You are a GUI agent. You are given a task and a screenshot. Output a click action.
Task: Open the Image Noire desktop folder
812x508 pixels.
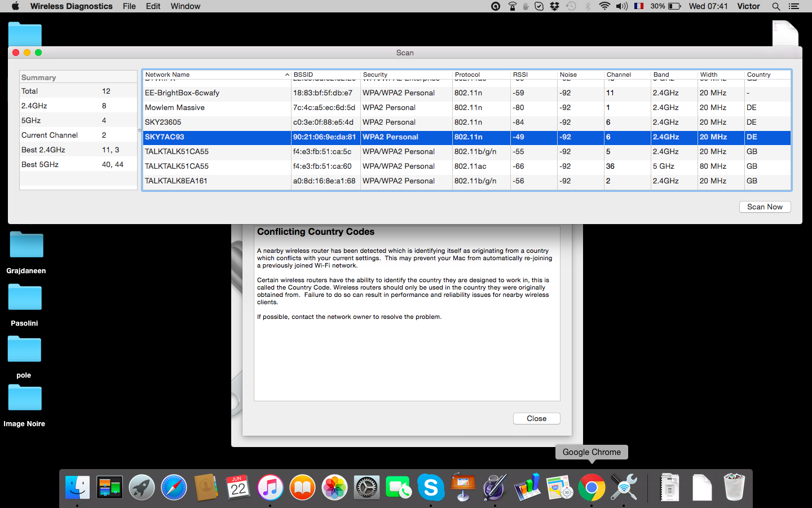click(24, 406)
